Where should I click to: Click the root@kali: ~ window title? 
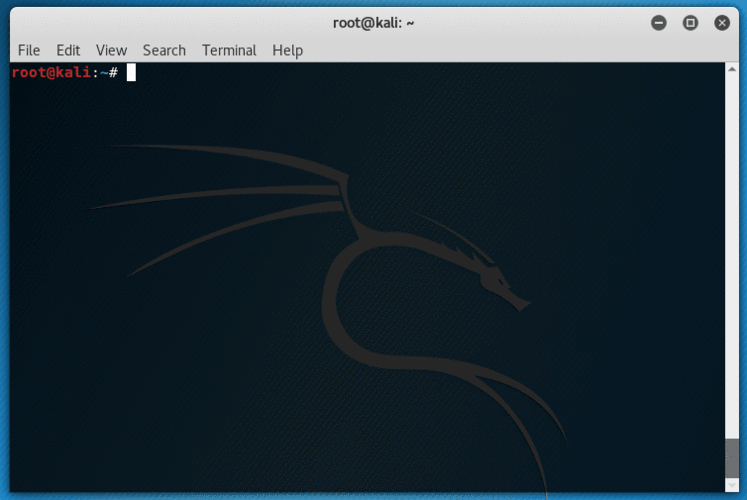(x=374, y=22)
